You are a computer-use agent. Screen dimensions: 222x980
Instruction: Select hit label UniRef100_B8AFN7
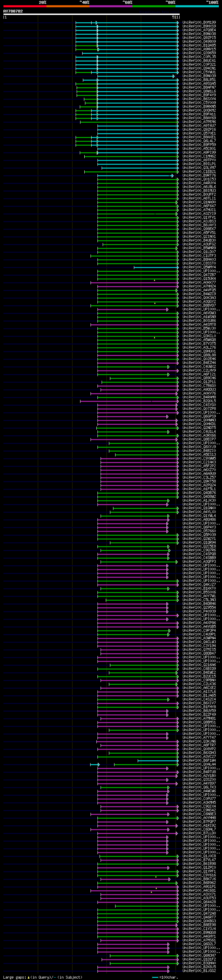coord(199,88)
